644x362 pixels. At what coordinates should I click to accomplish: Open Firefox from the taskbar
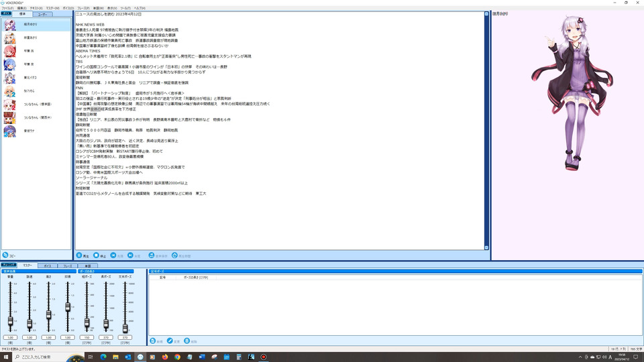click(165, 357)
